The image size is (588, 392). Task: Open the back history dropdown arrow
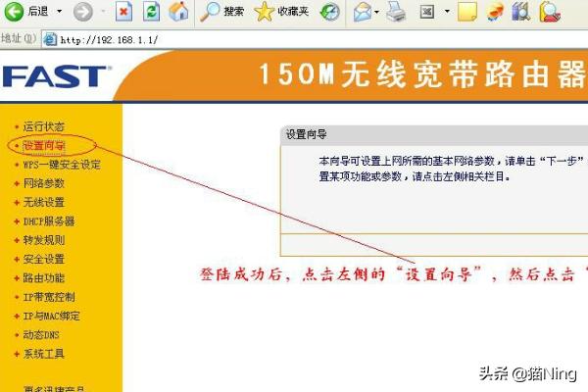pos(59,11)
